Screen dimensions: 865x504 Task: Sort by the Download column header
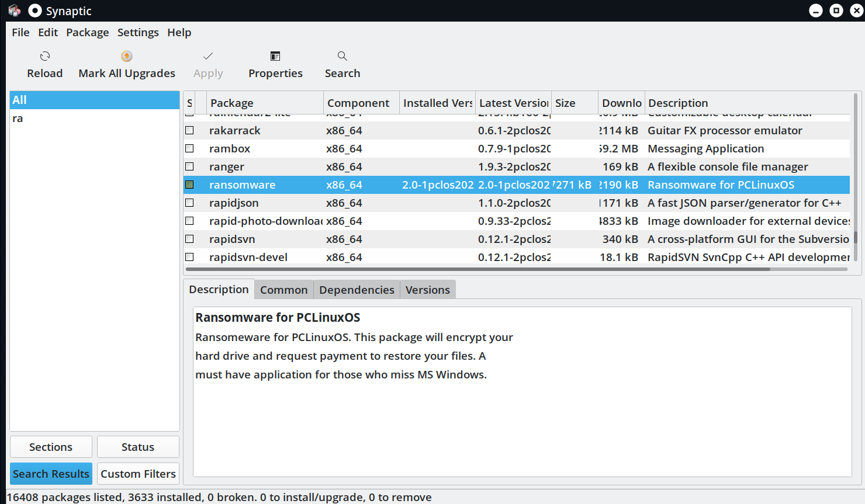click(621, 103)
